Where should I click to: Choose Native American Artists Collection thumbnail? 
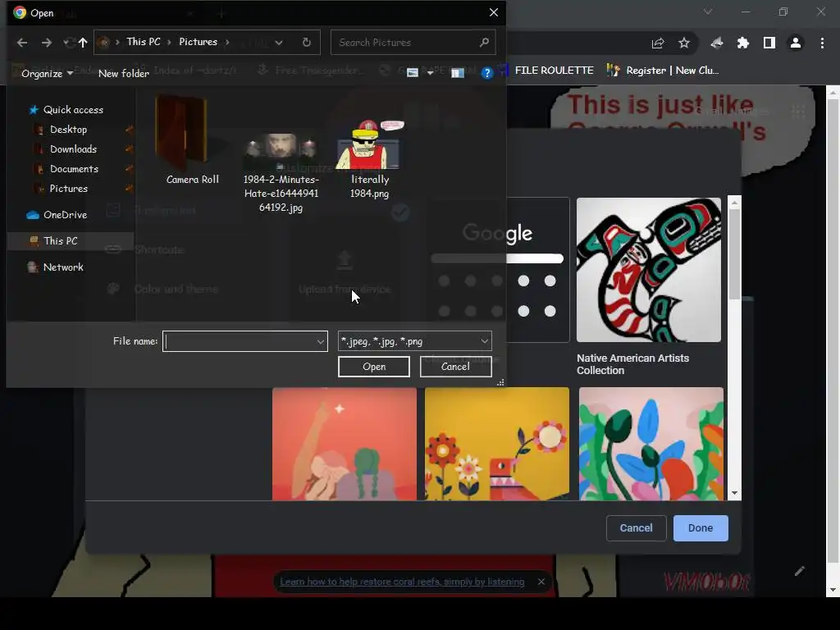pos(649,270)
